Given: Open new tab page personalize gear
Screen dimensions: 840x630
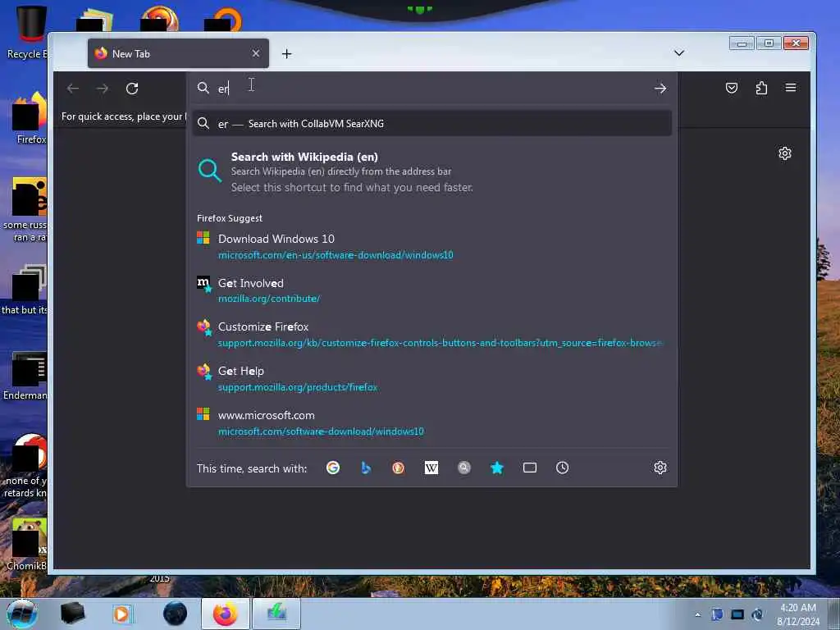Looking at the screenshot, I should [785, 153].
